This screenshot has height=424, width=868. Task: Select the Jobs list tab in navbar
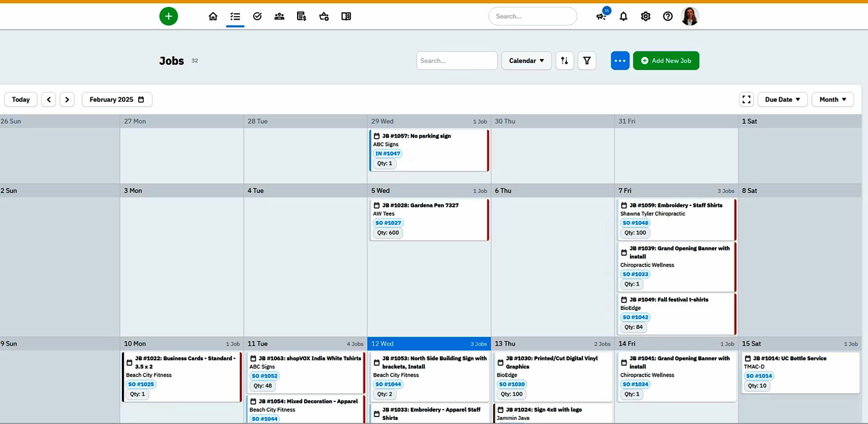click(235, 16)
